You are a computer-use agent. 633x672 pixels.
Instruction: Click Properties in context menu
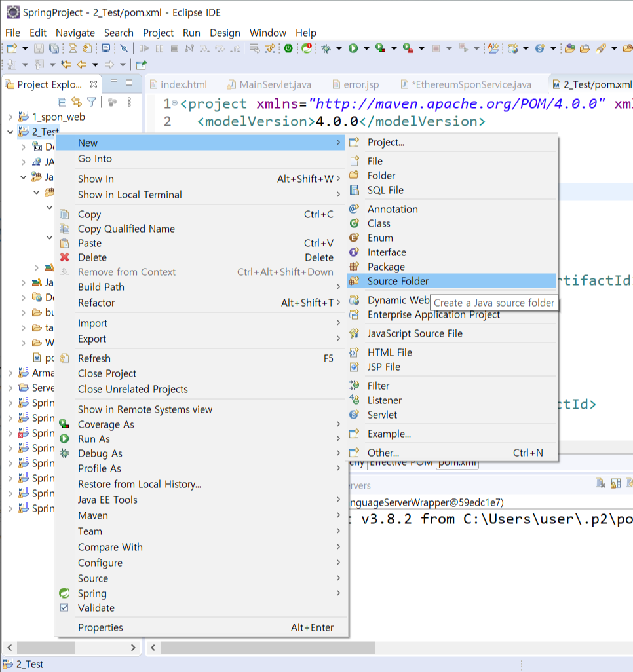point(201,627)
